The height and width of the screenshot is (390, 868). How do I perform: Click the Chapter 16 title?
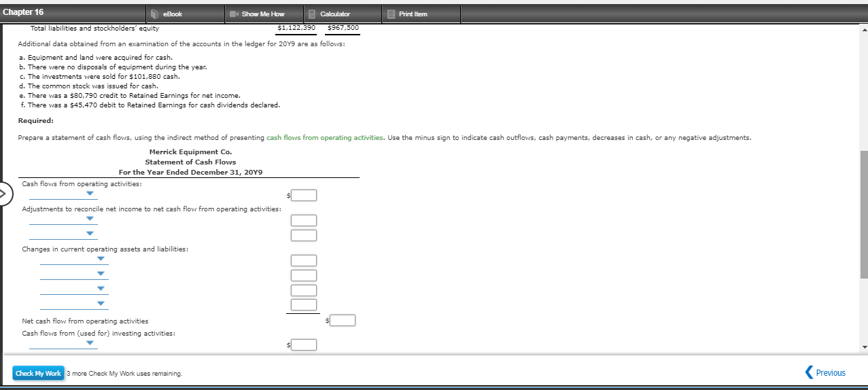23,12
